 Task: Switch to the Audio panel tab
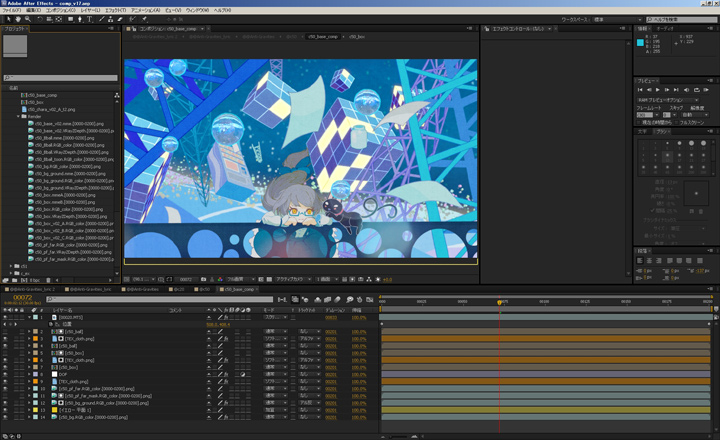[664, 28]
